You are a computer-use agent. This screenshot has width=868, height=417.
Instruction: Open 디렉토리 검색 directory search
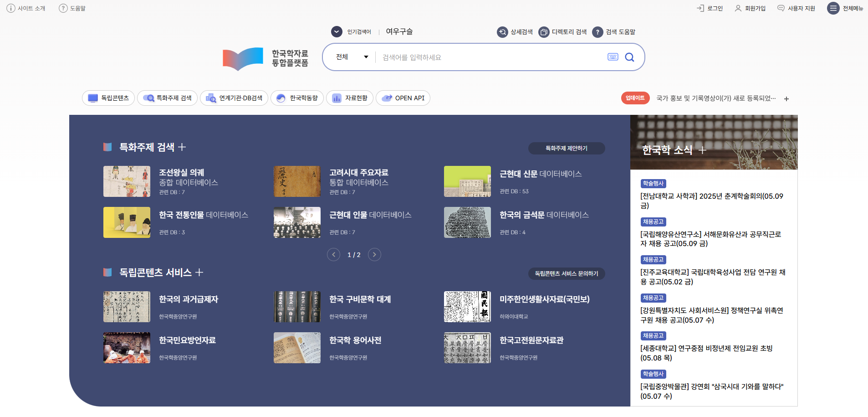pos(544,32)
